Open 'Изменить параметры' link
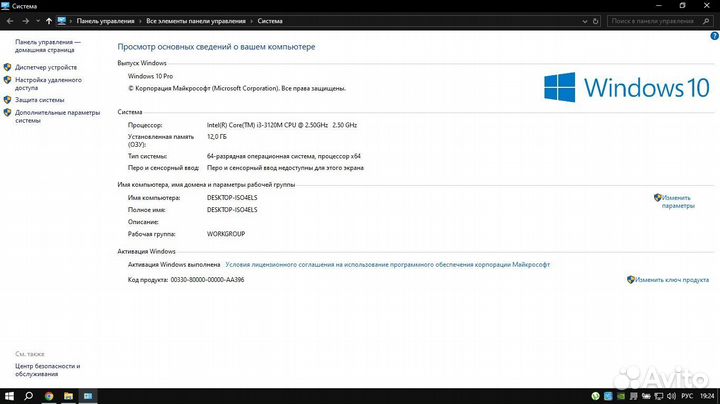Image resolution: width=720 pixels, height=404 pixels. tap(678, 202)
